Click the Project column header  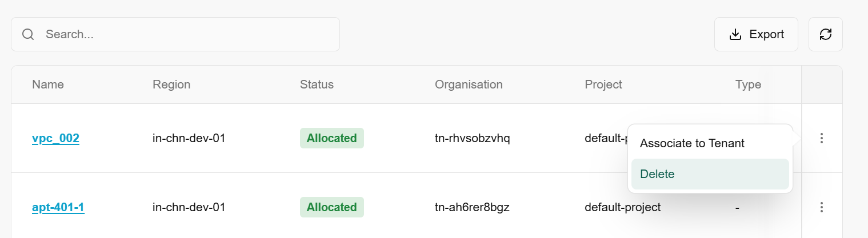point(603,84)
